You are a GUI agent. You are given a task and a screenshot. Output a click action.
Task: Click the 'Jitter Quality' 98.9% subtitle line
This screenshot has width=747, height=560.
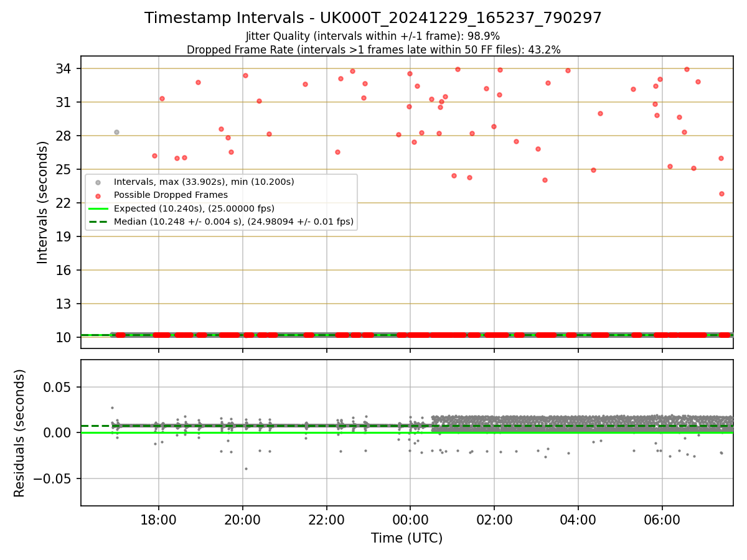[x=373, y=37]
